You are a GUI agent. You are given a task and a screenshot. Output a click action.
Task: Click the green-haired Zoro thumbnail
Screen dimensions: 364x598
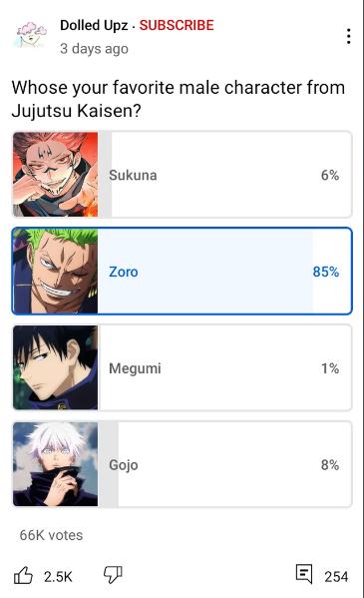click(x=55, y=272)
